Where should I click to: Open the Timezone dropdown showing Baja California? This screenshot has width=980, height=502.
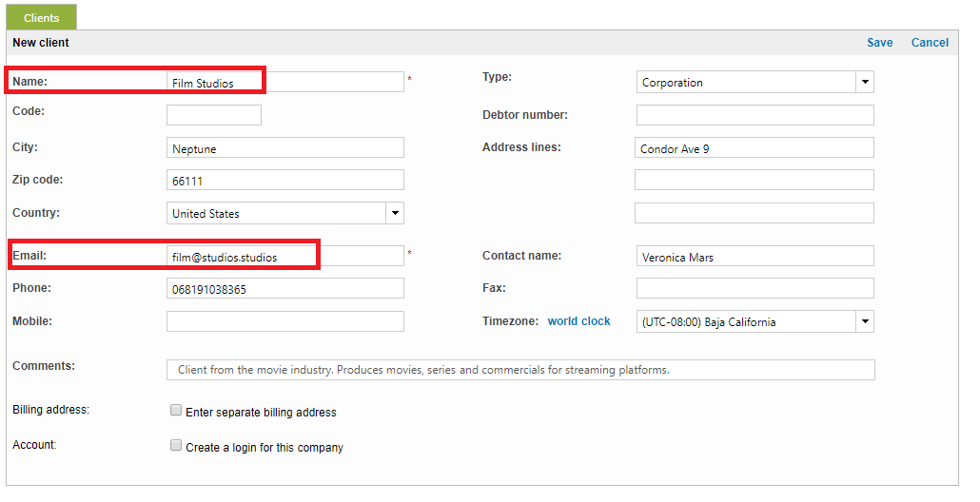pos(755,322)
